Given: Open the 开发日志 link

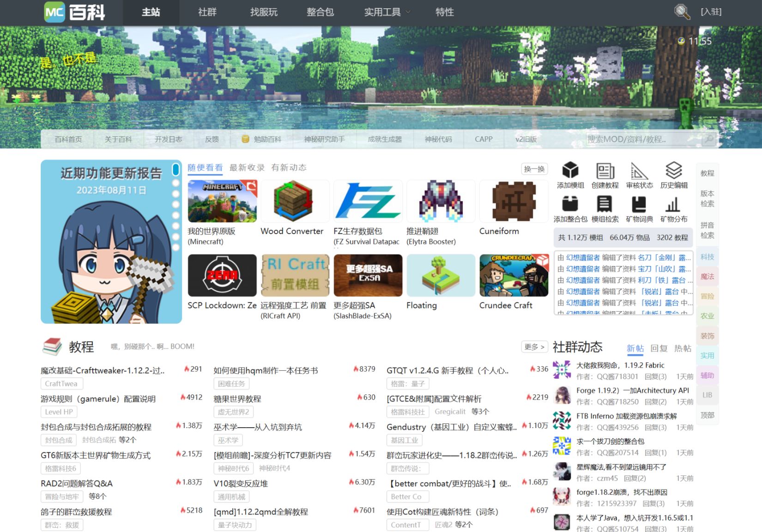Looking at the screenshot, I should click(168, 139).
